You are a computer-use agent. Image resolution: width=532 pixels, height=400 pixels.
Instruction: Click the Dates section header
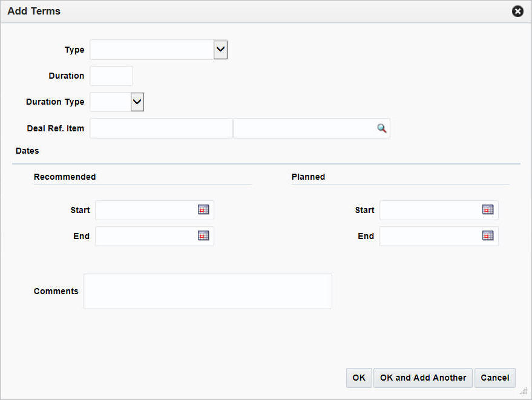pos(27,151)
